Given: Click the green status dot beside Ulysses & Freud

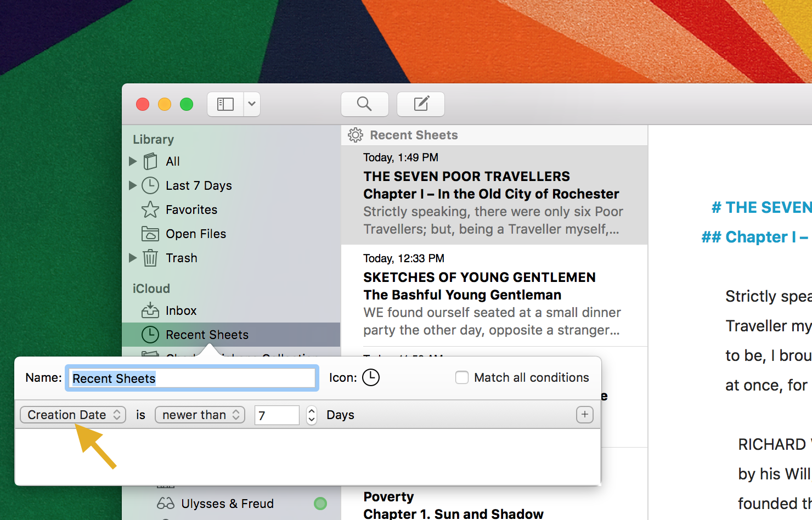Looking at the screenshot, I should click(x=320, y=504).
